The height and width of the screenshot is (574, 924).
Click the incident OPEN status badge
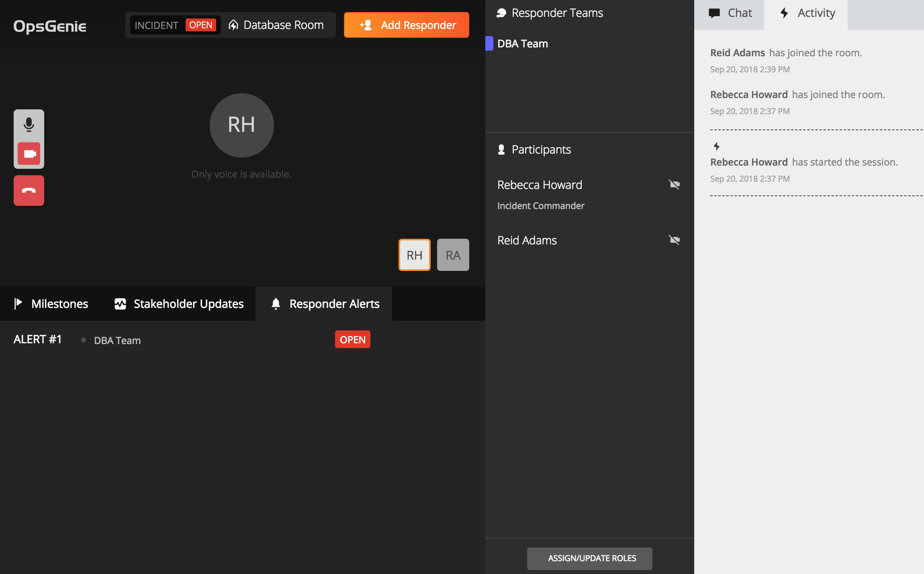200,25
